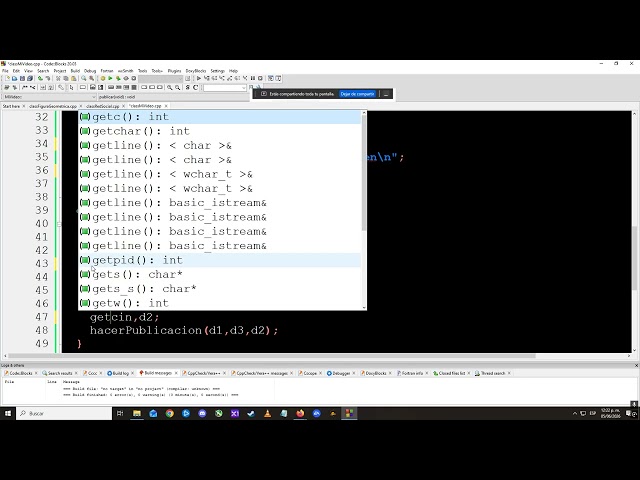The image size is (640, 480).
Task: Click the Rebuild toolbar icon
Action: point(126,78)
